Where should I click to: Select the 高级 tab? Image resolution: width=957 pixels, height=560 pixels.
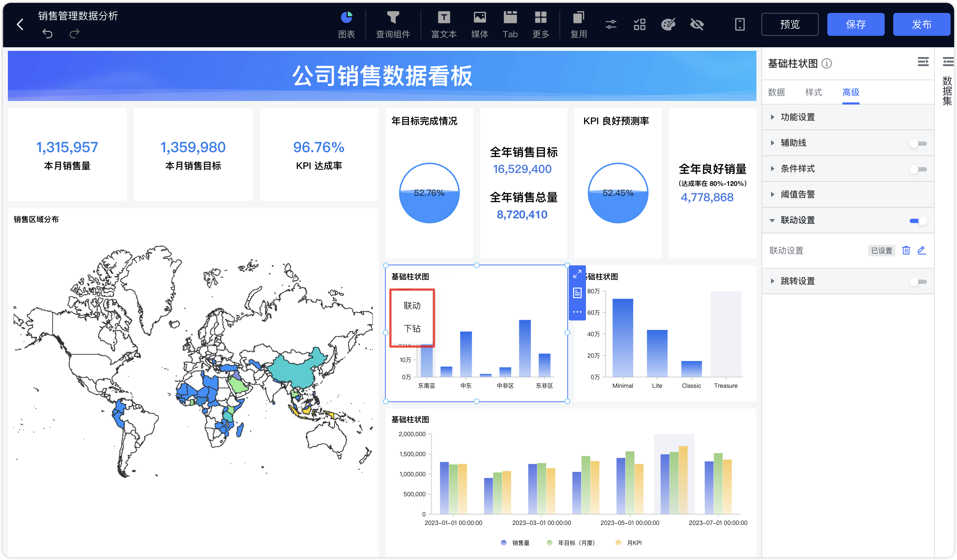tap(851, 92)
